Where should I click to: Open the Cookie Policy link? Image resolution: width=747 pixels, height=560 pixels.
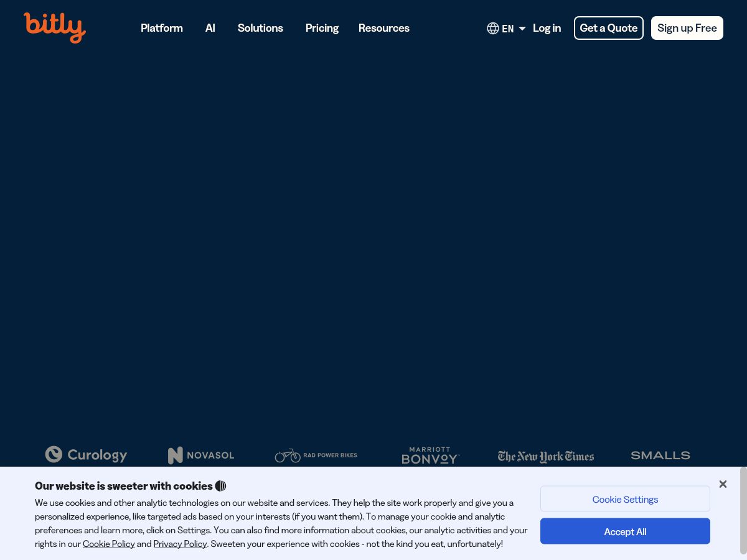109,544
